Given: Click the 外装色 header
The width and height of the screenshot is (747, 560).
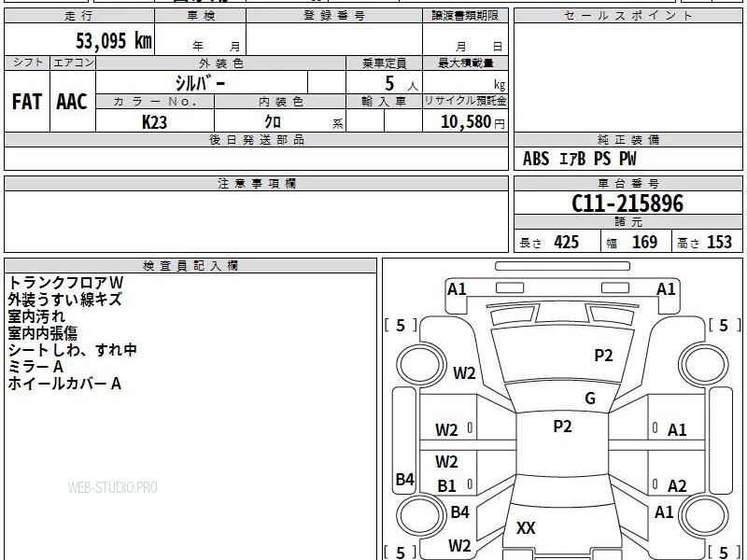Looking at the screenshot, I should point(221,63).
